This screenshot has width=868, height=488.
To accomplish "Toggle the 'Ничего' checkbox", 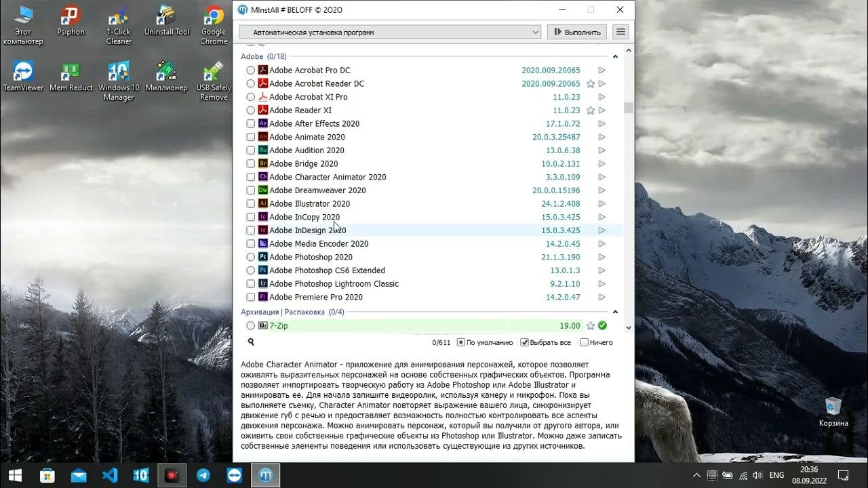I will 584,343.
